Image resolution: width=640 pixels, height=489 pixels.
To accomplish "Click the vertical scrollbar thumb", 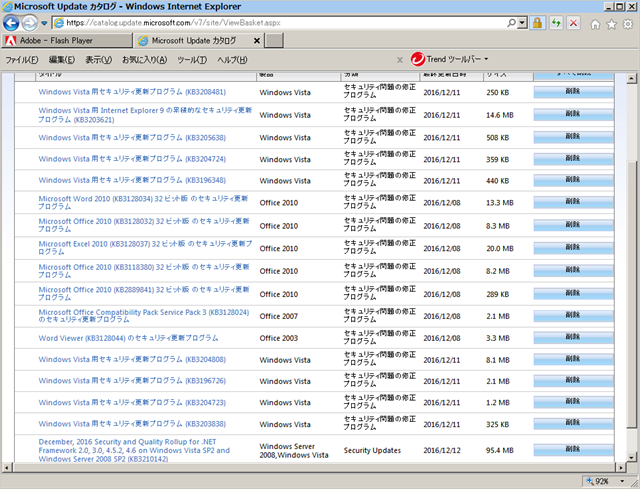I will point(631,294).
